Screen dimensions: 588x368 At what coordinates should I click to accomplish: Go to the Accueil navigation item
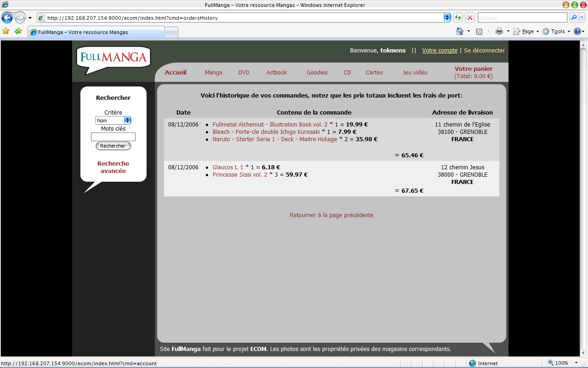click(x=175, y=72)
